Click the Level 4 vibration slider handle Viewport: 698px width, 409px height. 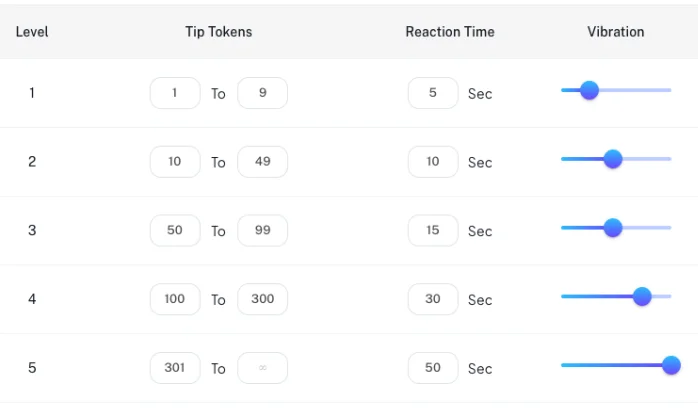[x=642, y=296]
